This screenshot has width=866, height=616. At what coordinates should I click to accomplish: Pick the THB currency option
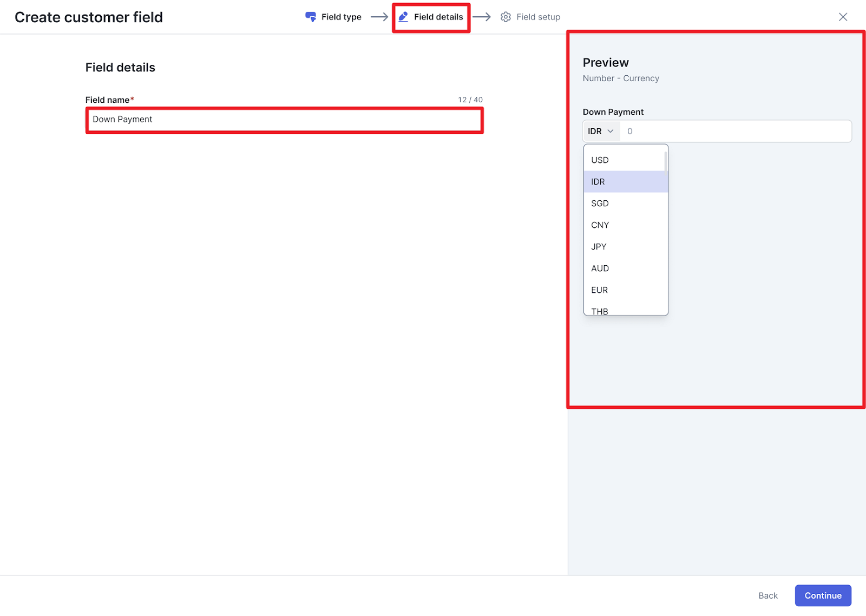(599, 311)
